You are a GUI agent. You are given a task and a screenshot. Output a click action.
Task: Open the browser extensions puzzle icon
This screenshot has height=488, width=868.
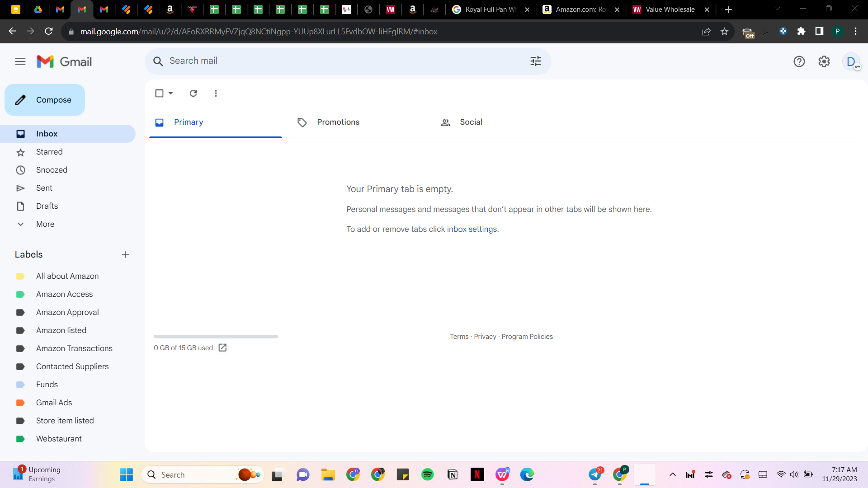point(801,31)
